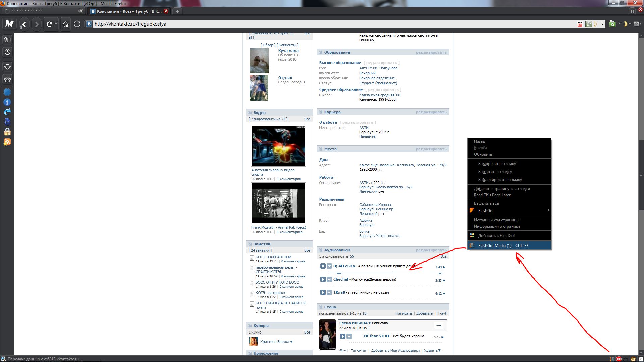Click the reload page button
Viewport: 644px width, 362px height.
coord(49,24)
